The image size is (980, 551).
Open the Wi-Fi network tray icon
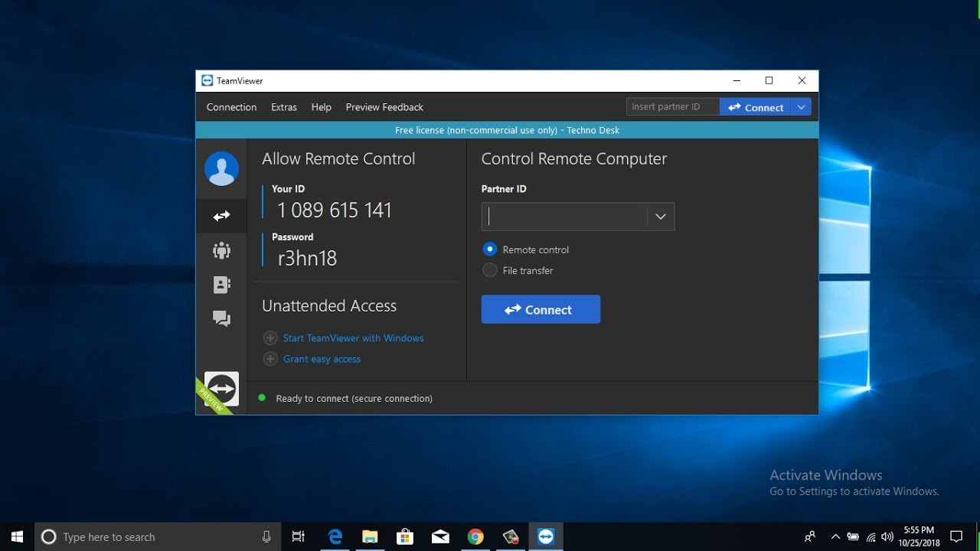(x=871, y=537)
